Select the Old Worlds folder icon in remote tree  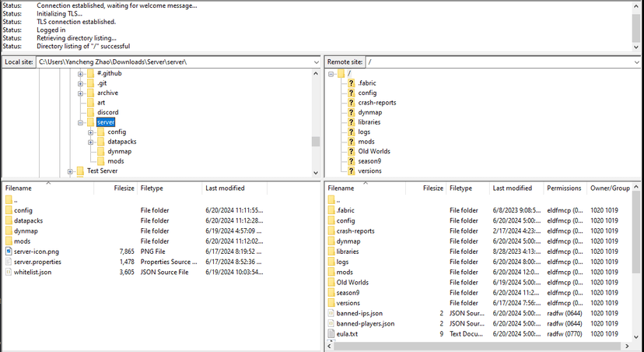pos(351,151)
